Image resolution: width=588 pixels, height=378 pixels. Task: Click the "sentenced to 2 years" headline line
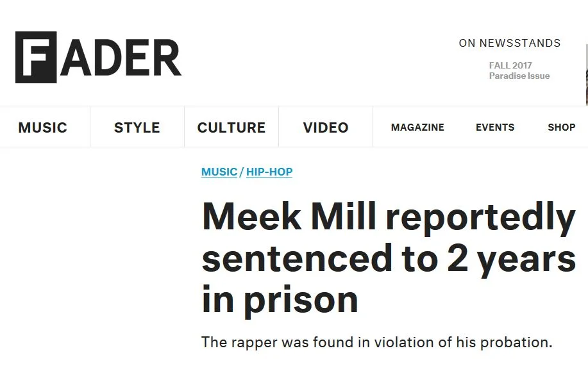388,258
